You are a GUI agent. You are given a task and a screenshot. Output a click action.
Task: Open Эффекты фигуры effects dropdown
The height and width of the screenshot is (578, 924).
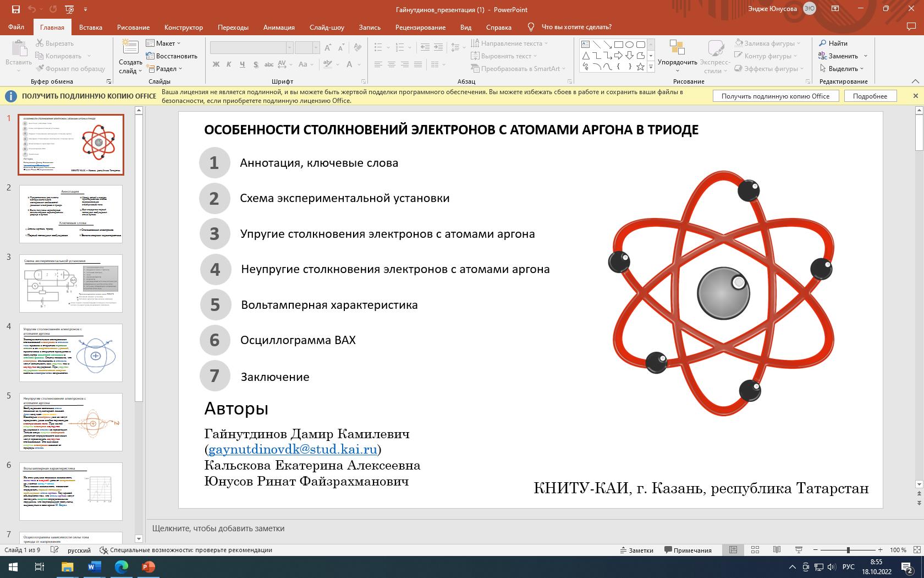[x=769, y=68]
